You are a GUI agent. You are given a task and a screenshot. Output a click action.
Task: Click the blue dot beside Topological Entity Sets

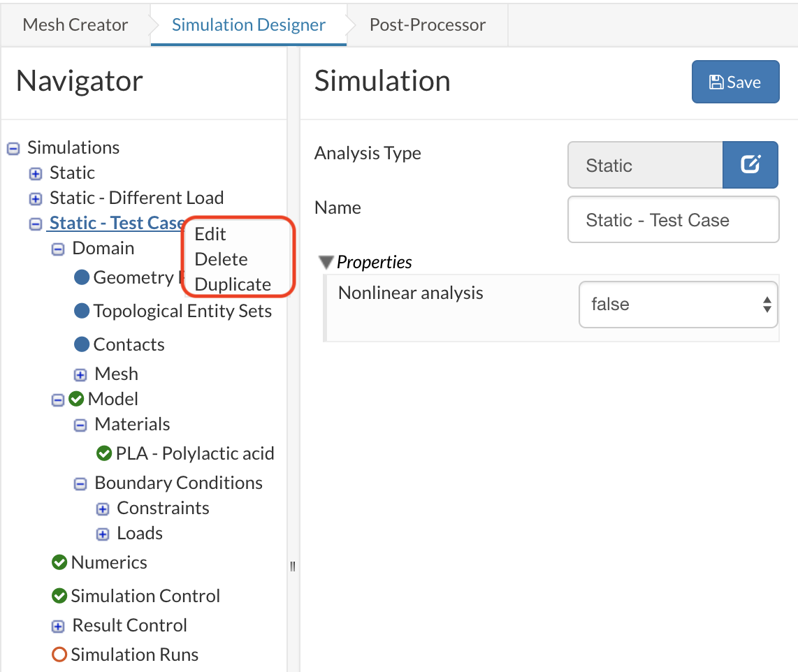[82, 311]
